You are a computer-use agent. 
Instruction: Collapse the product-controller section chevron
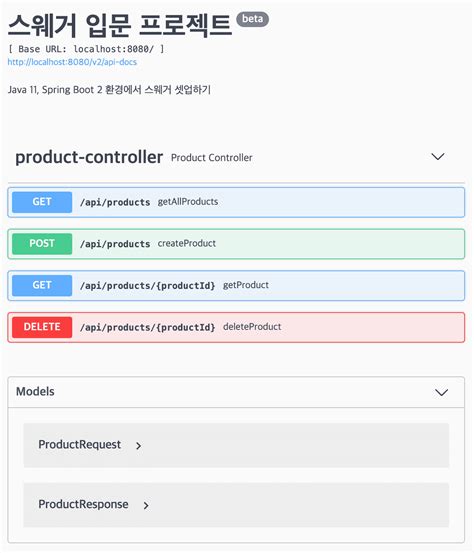click(x=438, y=157)
